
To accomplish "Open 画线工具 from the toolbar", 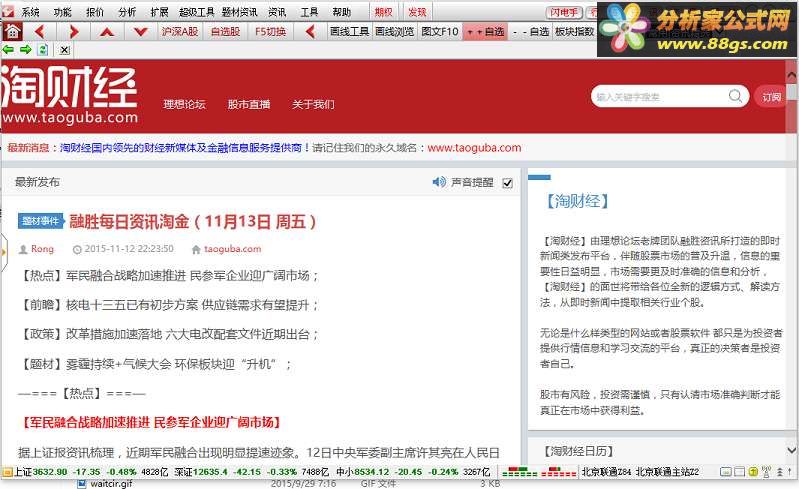I will (x=349, y=32).
